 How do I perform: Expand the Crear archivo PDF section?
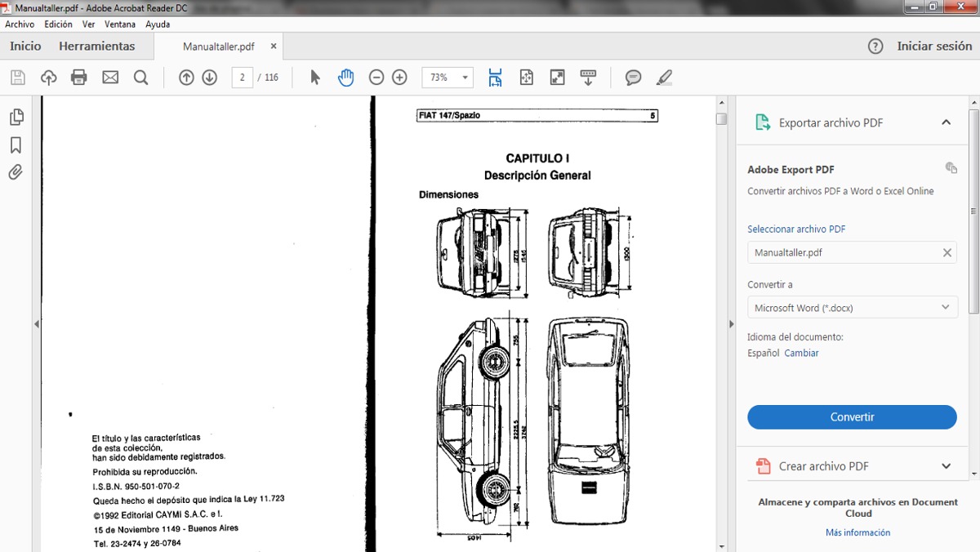(946, 466)
